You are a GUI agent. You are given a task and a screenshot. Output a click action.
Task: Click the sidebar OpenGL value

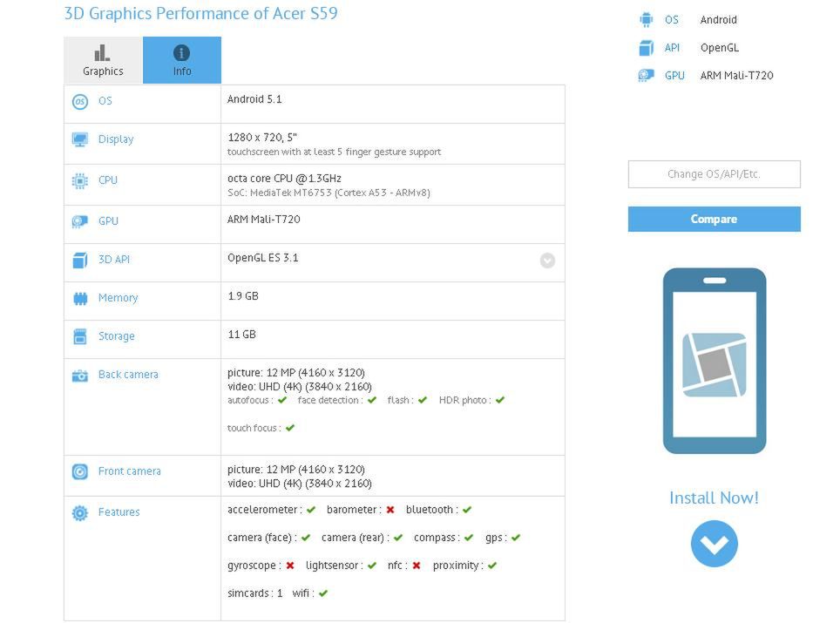click(x=720, y=48)
